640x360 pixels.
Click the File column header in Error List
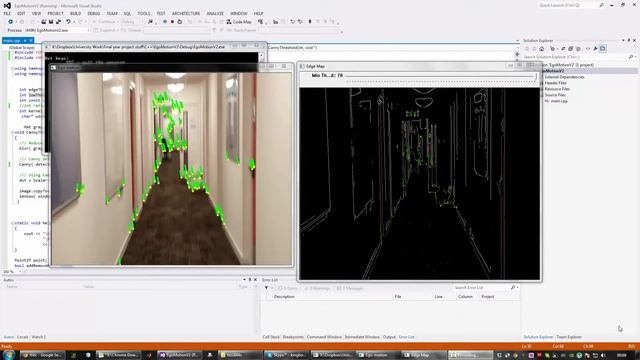click(x=398, y=297)
